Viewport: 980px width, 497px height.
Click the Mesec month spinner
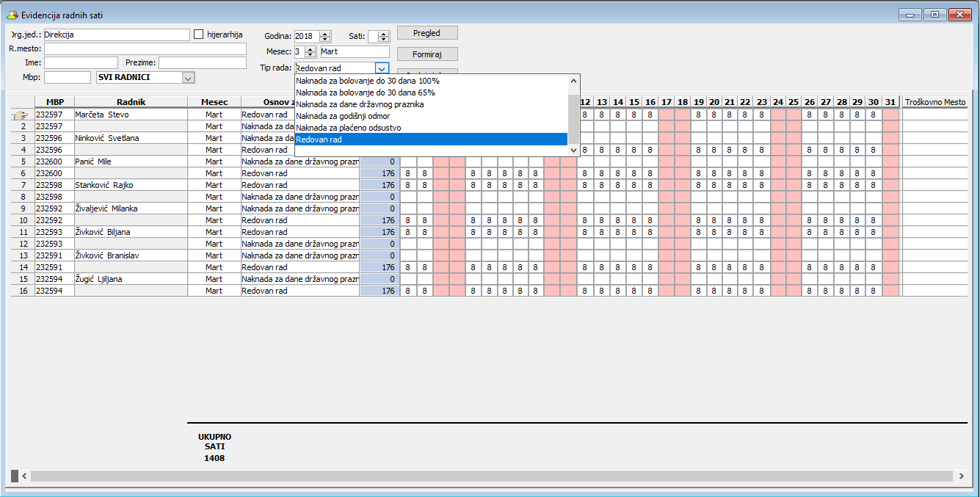[x=311, y=52]
